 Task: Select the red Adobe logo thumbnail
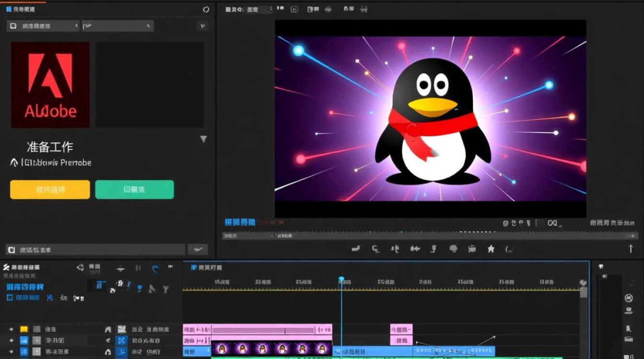click(x=50, y=85)
